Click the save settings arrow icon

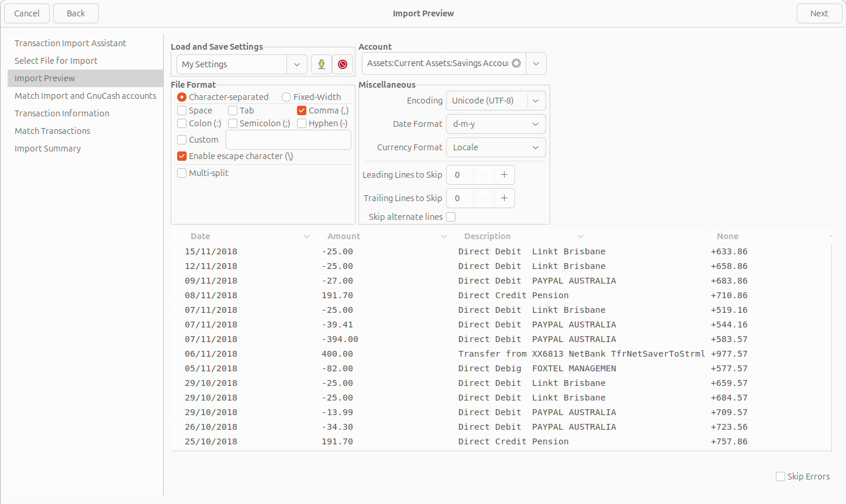pyautogui.click(x=322, y=64)
